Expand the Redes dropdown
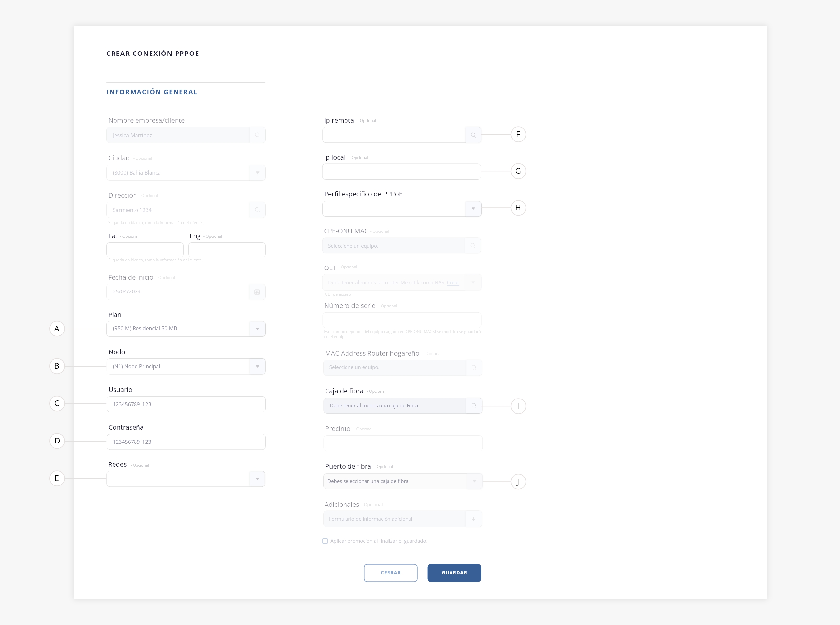This screenshot has height=625, width=840. (257, 479)
